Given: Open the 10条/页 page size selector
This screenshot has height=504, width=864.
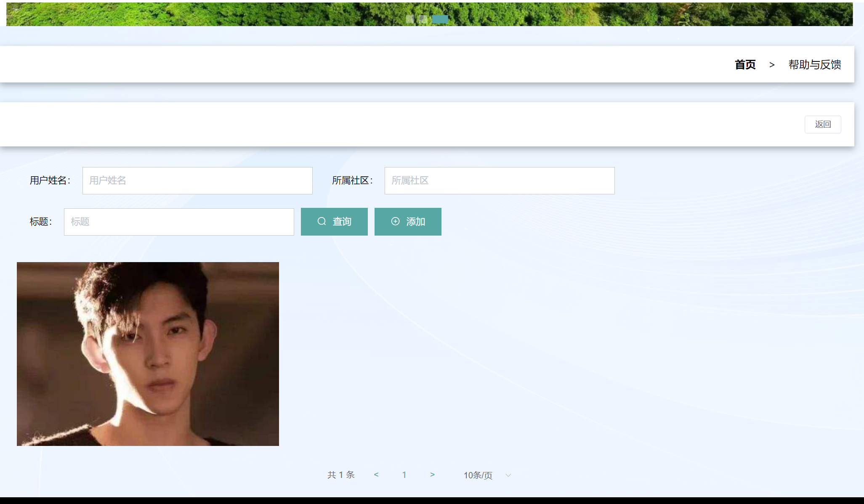Looking at the screenshot, I should point(479,475).
